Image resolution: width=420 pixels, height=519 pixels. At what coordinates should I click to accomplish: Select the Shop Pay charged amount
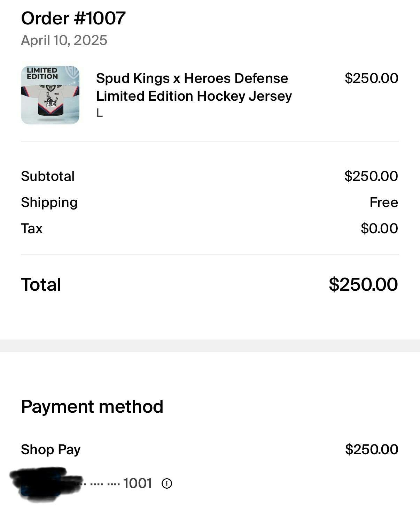372,449
